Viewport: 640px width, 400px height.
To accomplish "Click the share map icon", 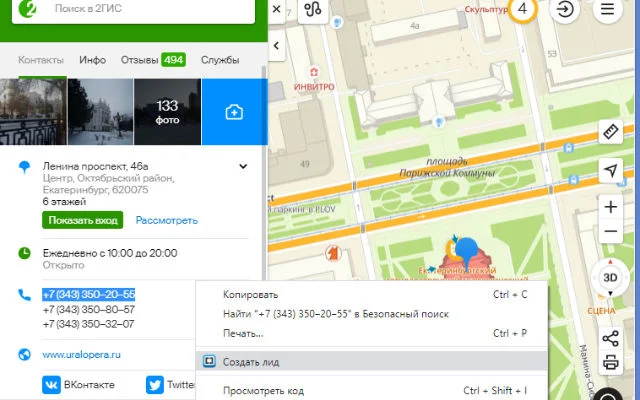I will click(611, 339).
